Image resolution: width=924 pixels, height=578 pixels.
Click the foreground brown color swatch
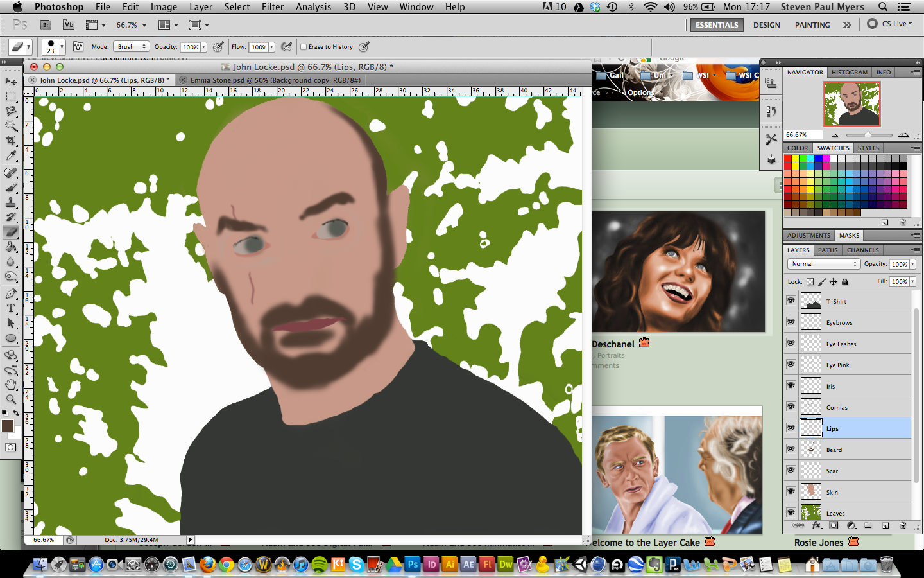pyautogui.click(x=8, y=426)
